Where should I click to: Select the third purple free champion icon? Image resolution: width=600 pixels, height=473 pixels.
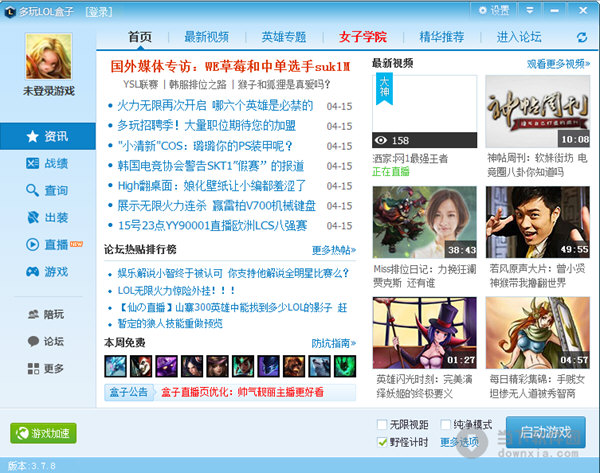166,366
